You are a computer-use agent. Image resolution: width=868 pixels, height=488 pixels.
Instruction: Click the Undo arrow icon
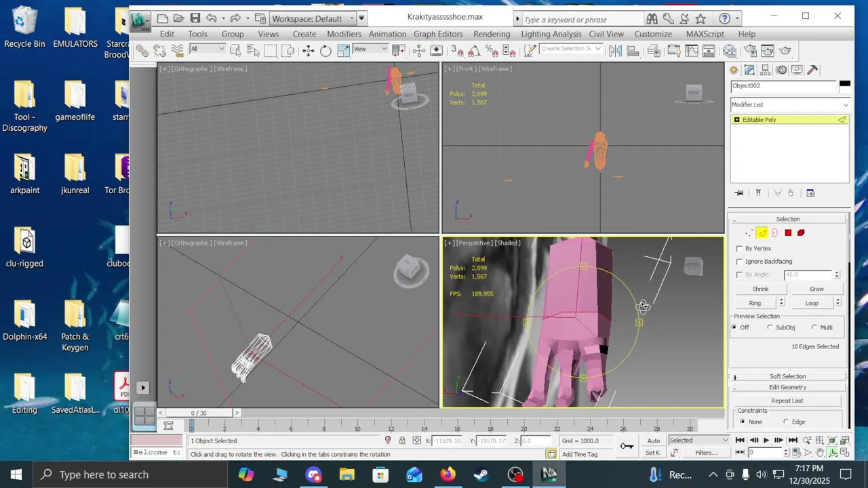click(x=212, y=18)
